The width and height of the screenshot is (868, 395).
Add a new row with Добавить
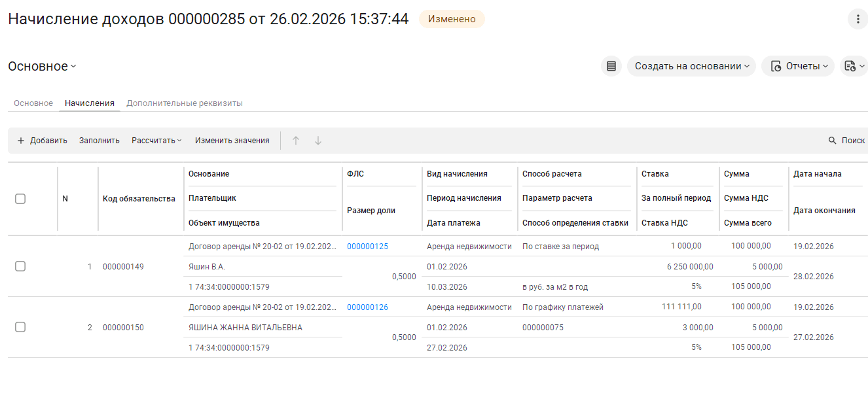click(x=42, y=141)
